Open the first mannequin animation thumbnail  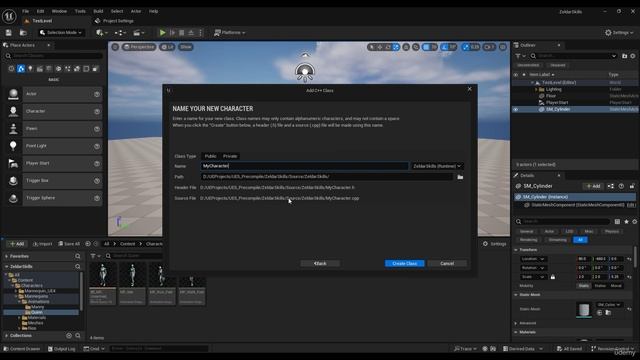point(103,276)
